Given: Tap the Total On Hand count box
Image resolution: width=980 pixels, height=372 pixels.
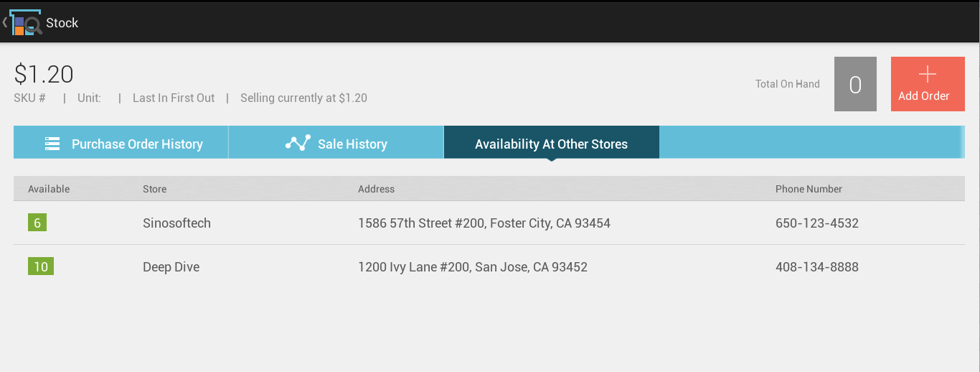Looking at the screenshot, I should [x=855, y=84].
